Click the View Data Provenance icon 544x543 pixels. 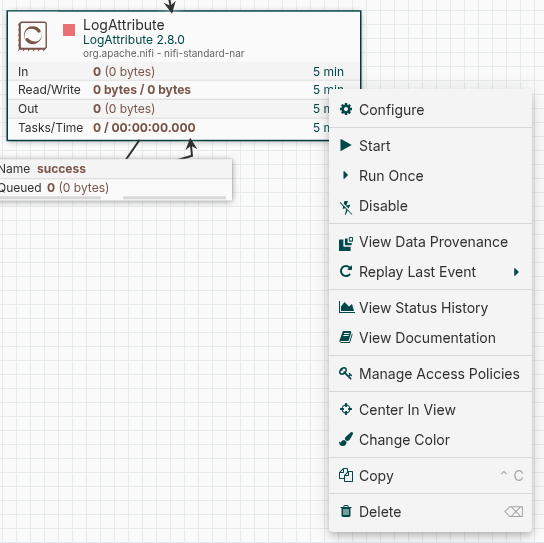(346, 244)
